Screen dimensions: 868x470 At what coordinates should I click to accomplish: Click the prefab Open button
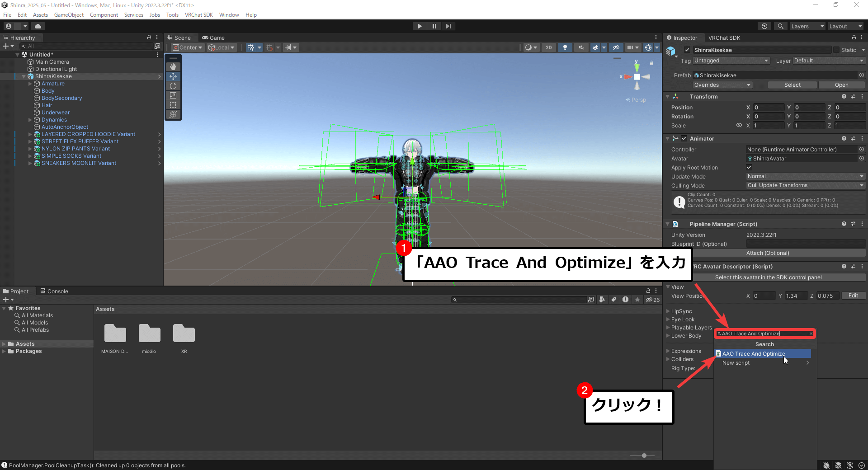point(841,85)
